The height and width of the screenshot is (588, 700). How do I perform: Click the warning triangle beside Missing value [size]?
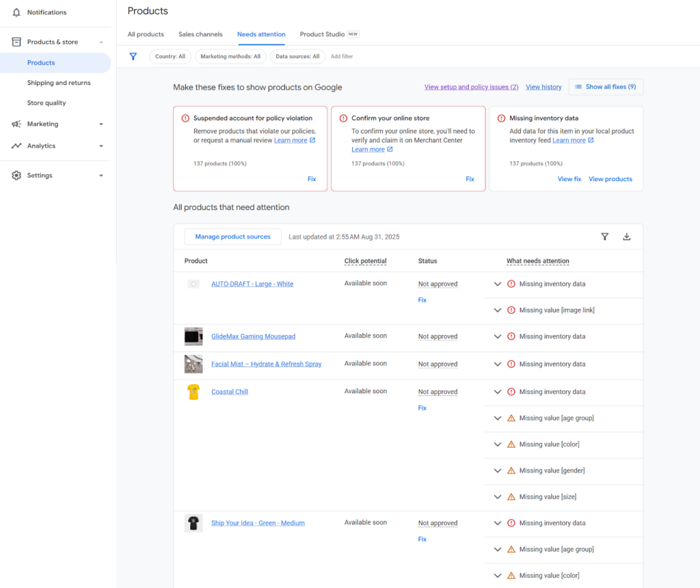(x=511, y=497)
